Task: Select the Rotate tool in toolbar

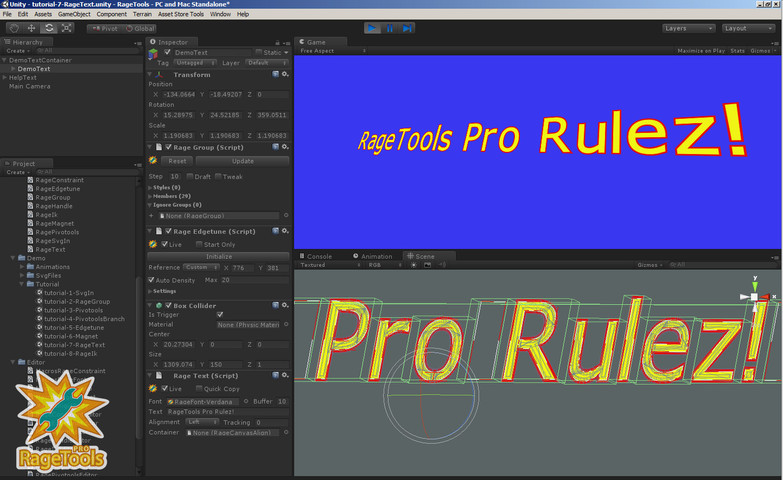Action: click(48, 28)
